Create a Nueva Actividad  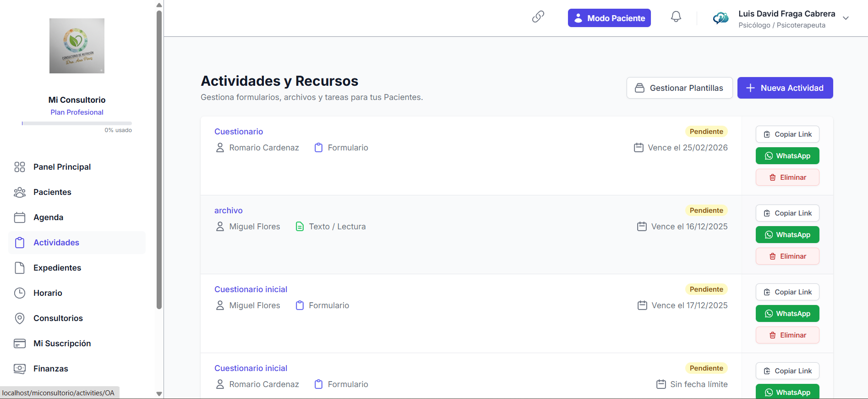point(785,88)
